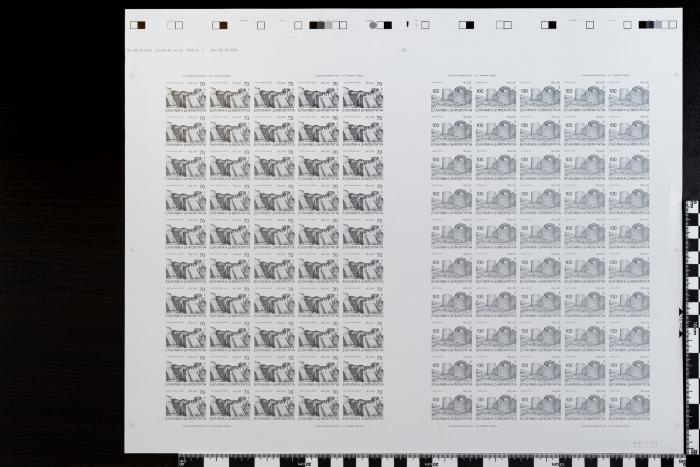Screen dimensions: 700x467
Task: Click the black exclamation-like mark in the control strip
Action: click(407, 25)
